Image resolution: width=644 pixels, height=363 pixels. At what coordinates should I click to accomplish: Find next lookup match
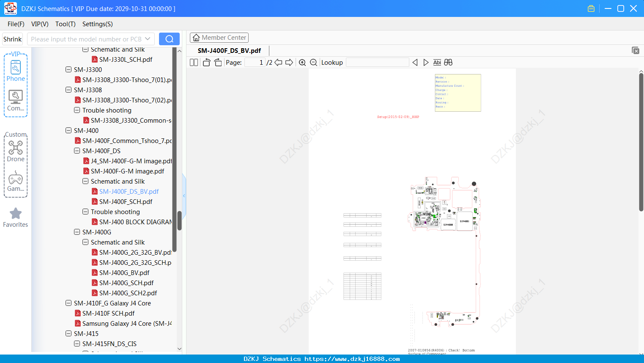(x=426, y=63)
